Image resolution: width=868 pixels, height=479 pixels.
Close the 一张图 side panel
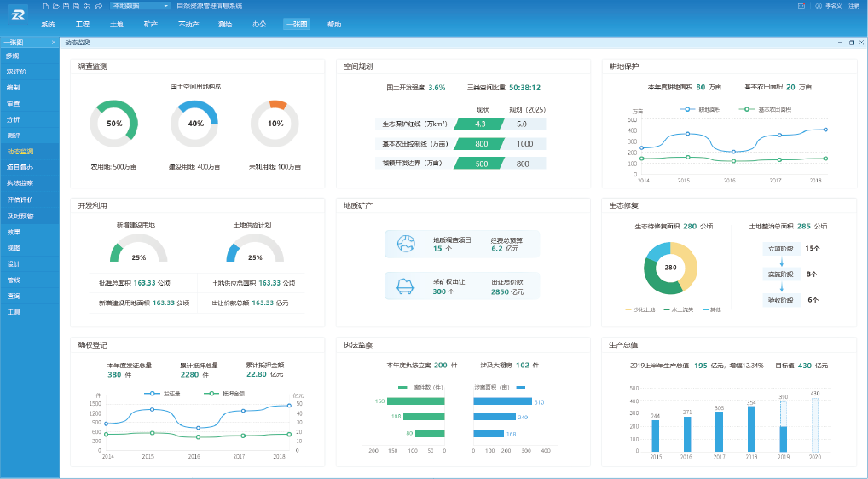click(x=53, y=42)
